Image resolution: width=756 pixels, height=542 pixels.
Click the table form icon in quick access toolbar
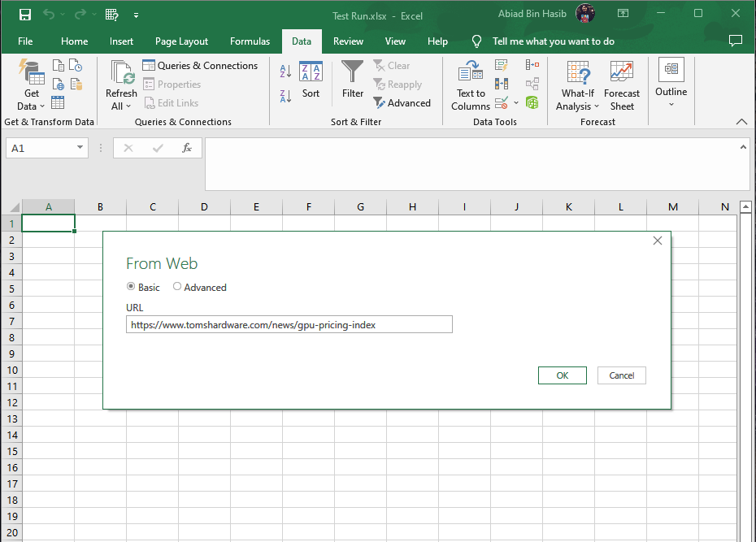coord(112,15)
